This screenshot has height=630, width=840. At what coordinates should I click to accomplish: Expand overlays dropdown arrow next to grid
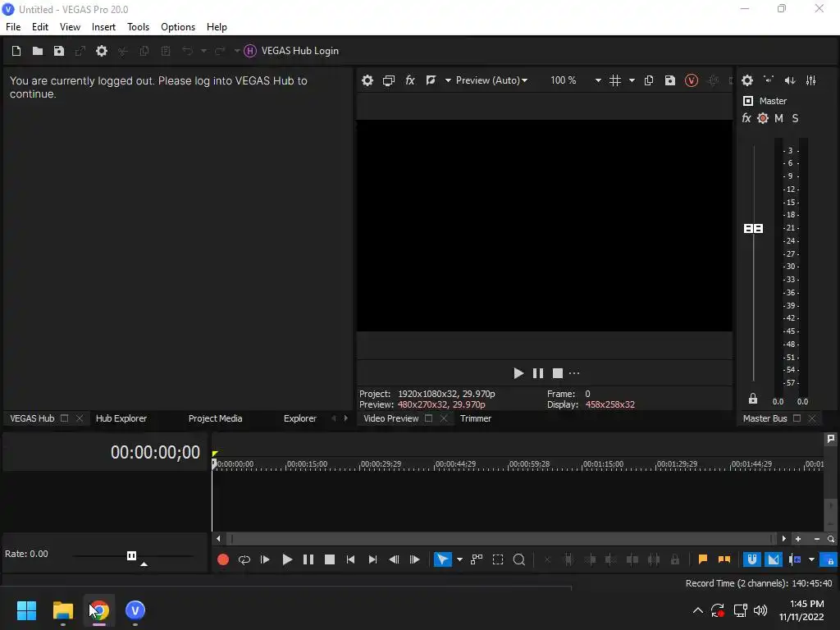pyautogui.click(x=632, y=80)
